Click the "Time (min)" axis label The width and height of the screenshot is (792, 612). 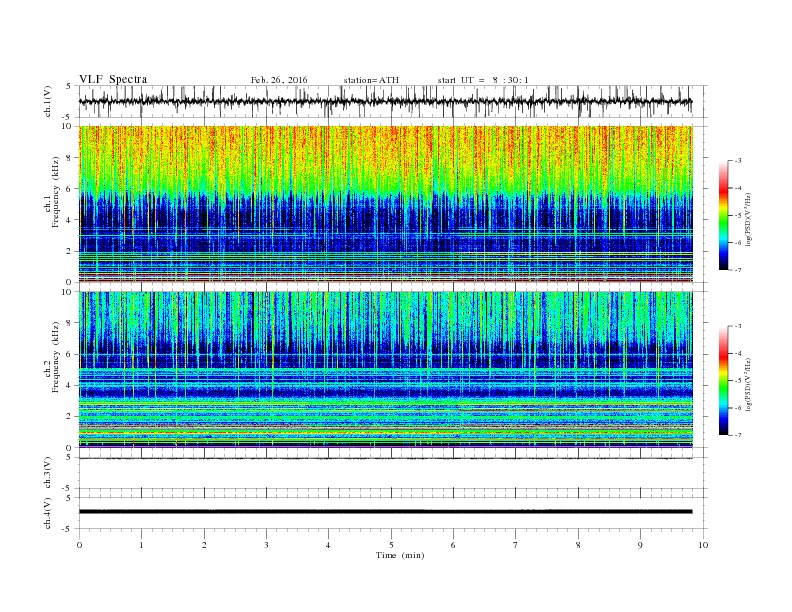[400, 555]
